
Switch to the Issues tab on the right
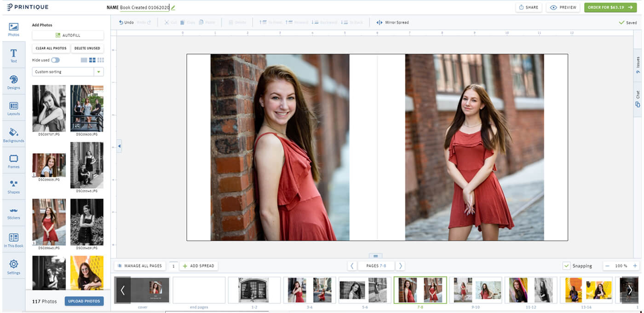638,63
